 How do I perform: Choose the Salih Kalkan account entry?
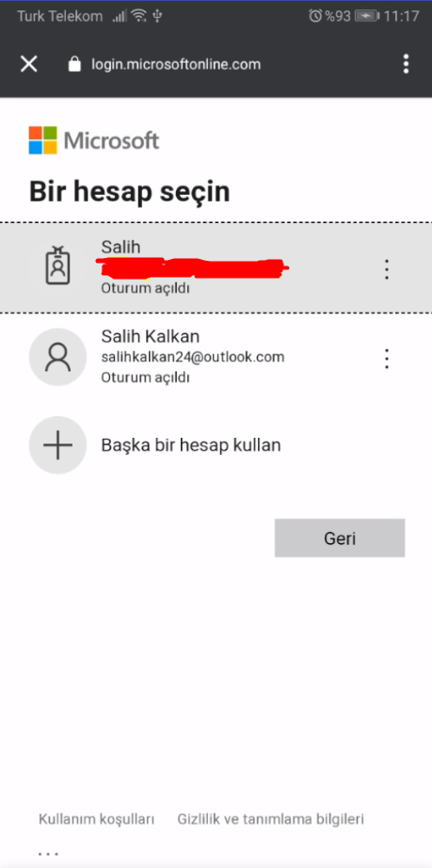pyautogui.click(x=216, y=357)
